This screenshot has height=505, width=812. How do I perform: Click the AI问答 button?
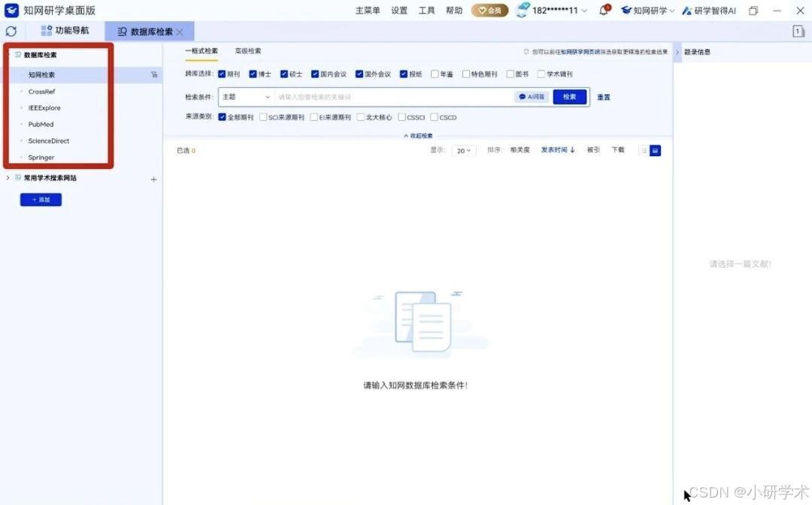(532, 97)
